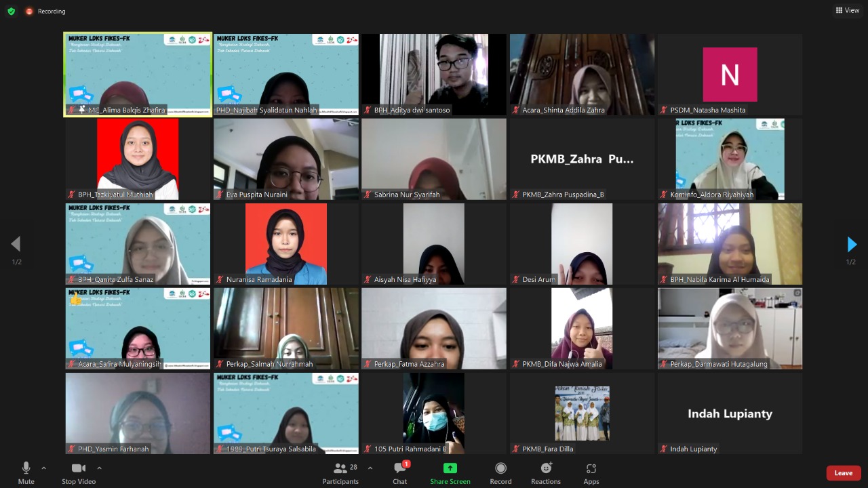
Task: Select Sabrina Nur Syarifah video tile
Action: [x=434, y=159]
